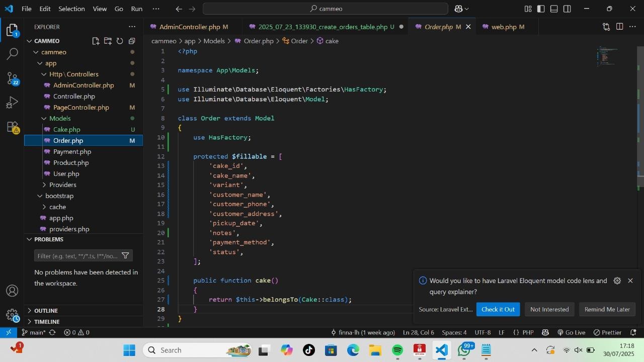Split the editor to the right
This screenshot has height=362, width=644.
tap(619, 27)
